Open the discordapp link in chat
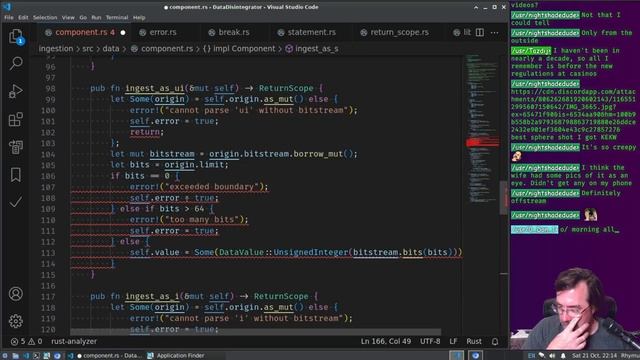 coord(573,111)
